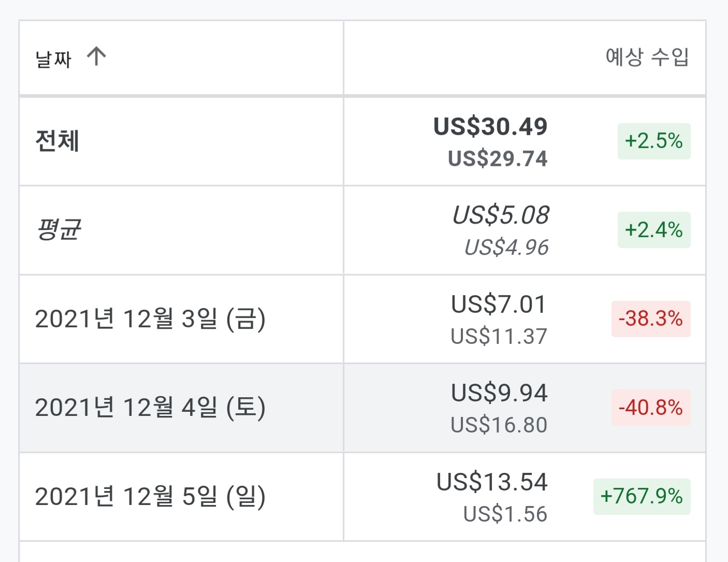The width and height of the screenshot is (728, 562).
Task: Click the total US$30.49 value
Action: (x=490, y=126)
